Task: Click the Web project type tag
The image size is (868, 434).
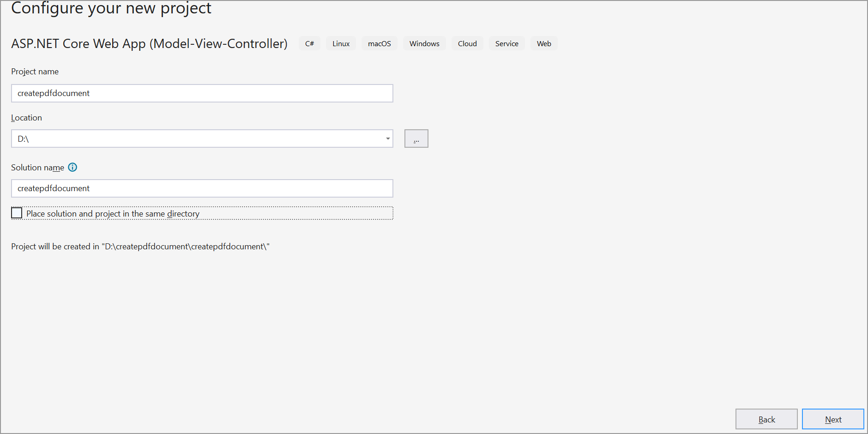Action: click(x=544, y=43)
